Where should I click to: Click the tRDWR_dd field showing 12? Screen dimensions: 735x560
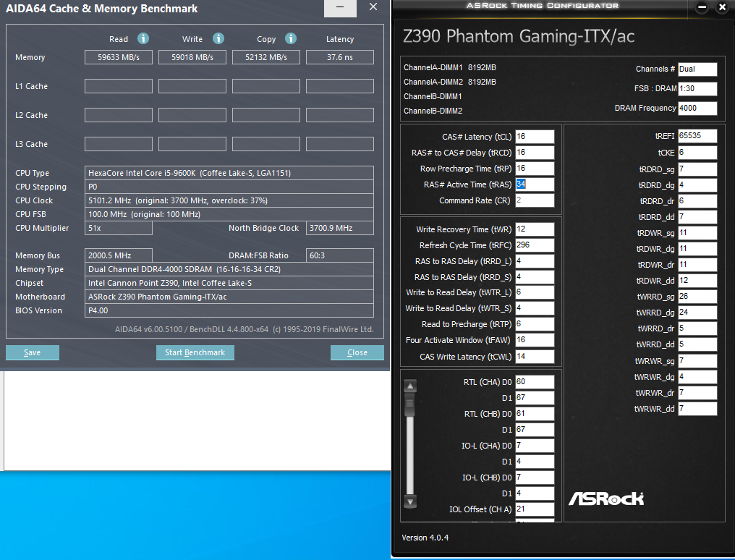(697, 281)
